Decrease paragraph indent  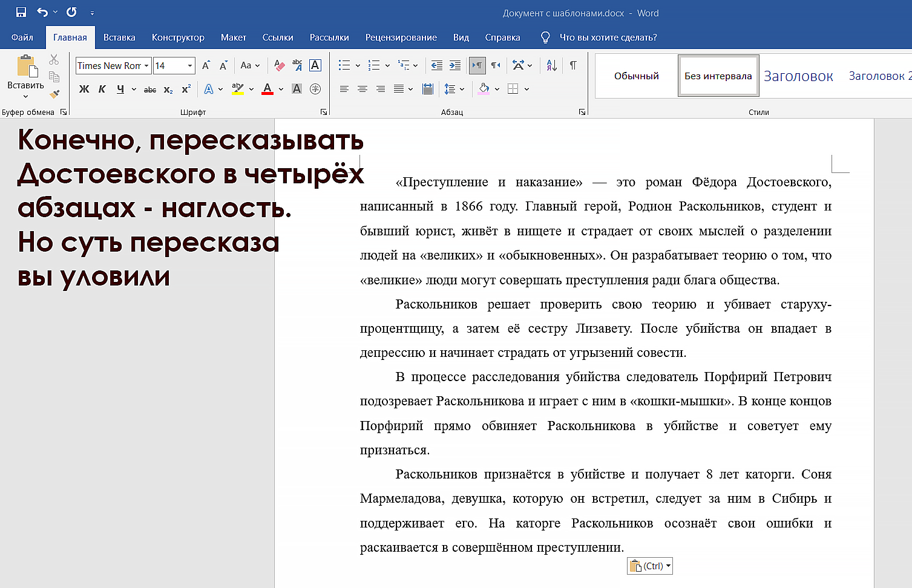[436, 65]
